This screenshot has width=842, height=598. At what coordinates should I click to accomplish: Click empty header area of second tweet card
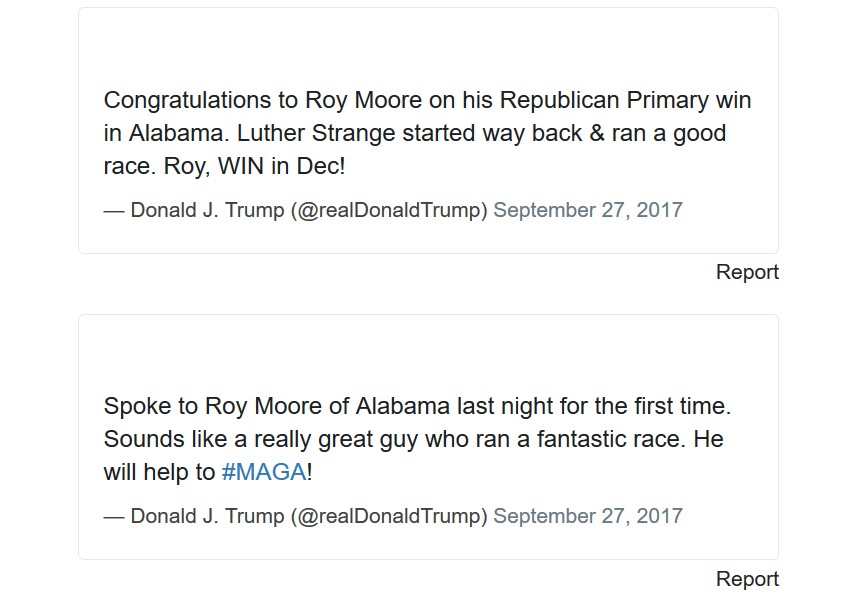tap(428, 352)
